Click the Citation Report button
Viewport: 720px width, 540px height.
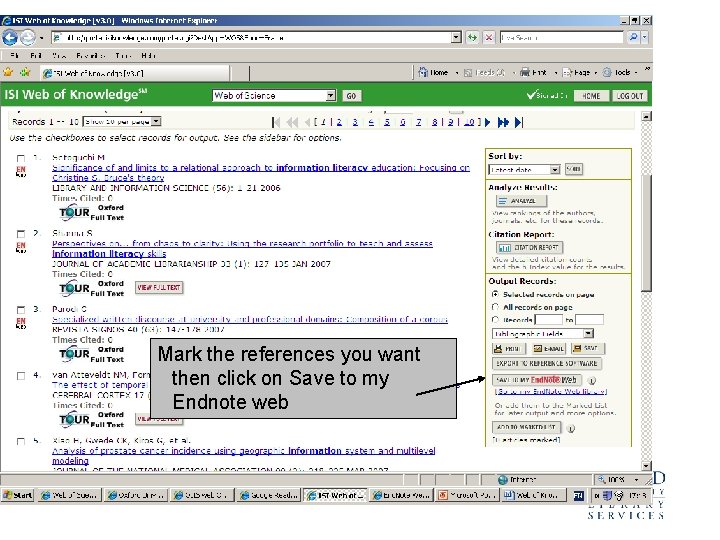[x=529, y=248]
